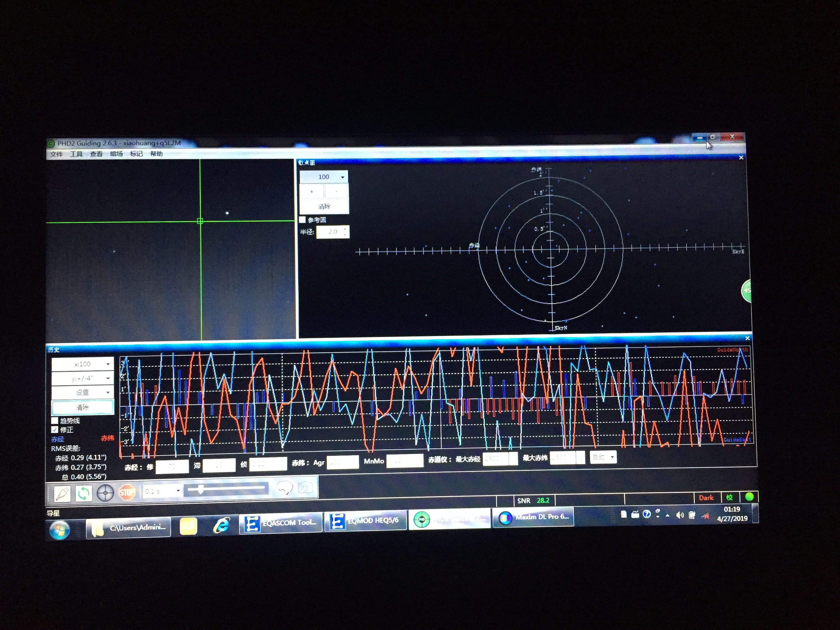Open the Help menu (帮助)
The image size is (840, 630).
coord(156,154)
